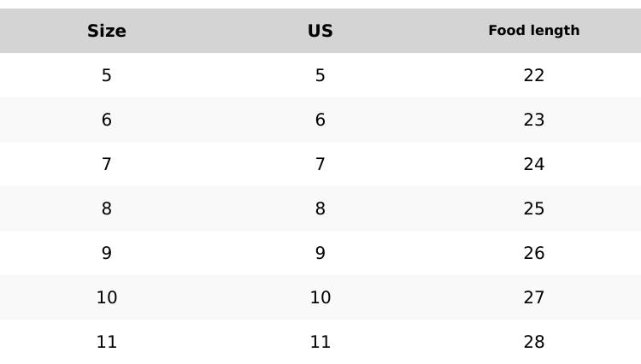Pick 10 in the Size column

[107, 297]
